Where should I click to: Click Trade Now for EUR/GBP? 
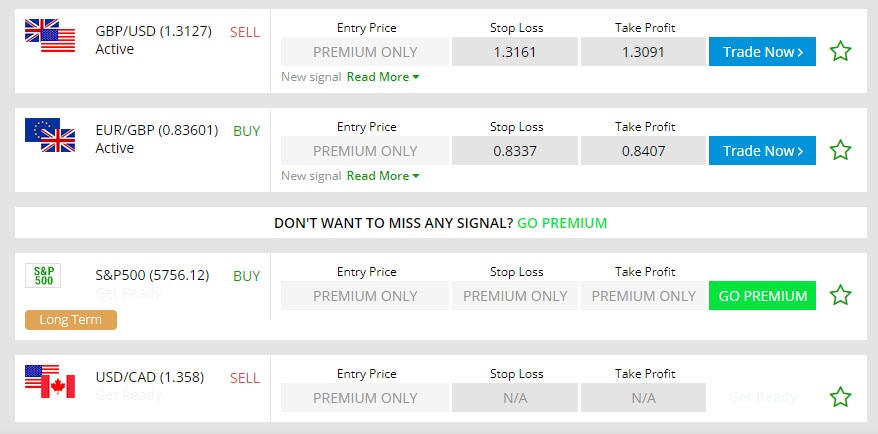(x=762, y=151)
